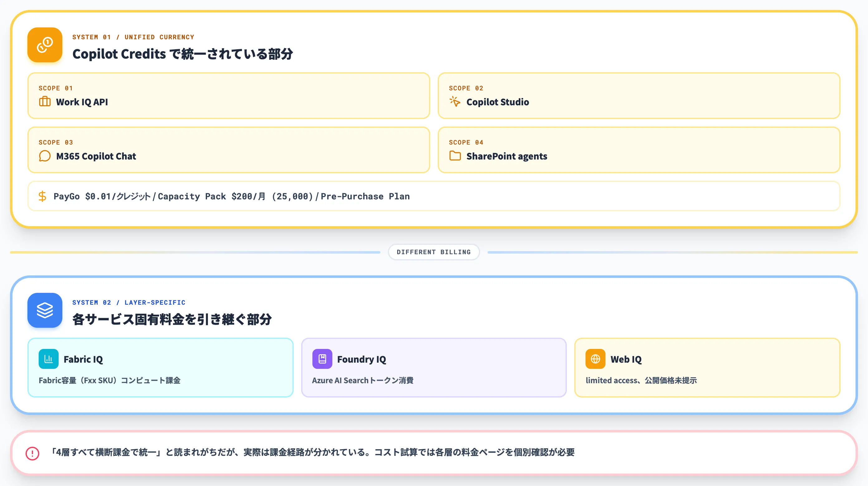Click the orange Copilot Credits coins icon
This screenshot has height=486, width=868.
[45, 45]
